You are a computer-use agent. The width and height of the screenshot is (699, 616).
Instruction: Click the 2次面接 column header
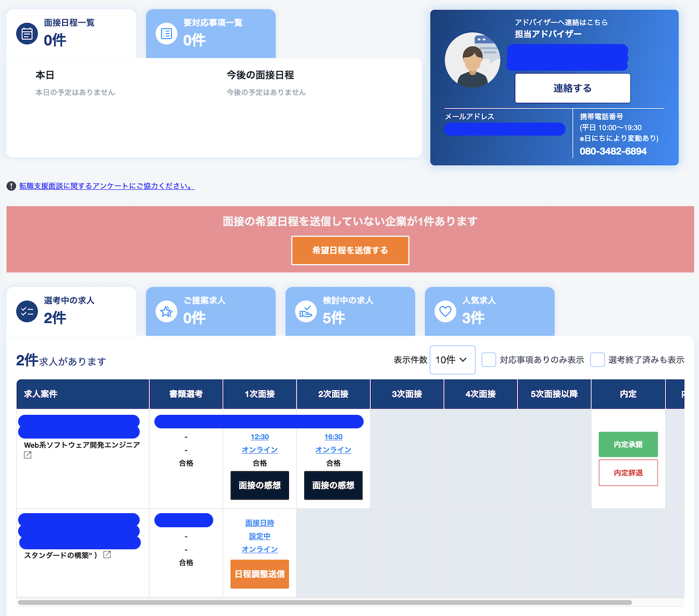coord(333,394)
